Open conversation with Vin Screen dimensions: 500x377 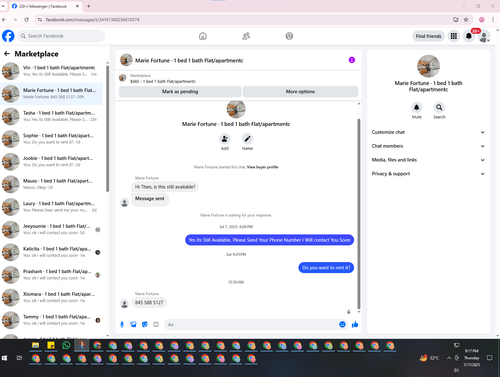pos(52,71)
